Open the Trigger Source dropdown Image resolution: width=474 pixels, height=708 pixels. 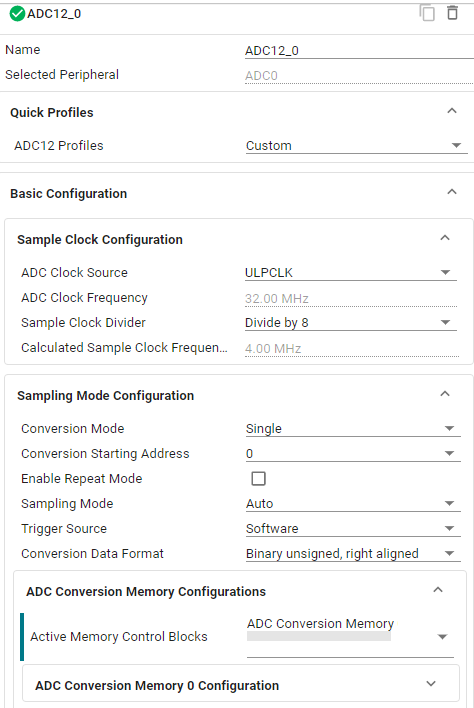point(353,528)
